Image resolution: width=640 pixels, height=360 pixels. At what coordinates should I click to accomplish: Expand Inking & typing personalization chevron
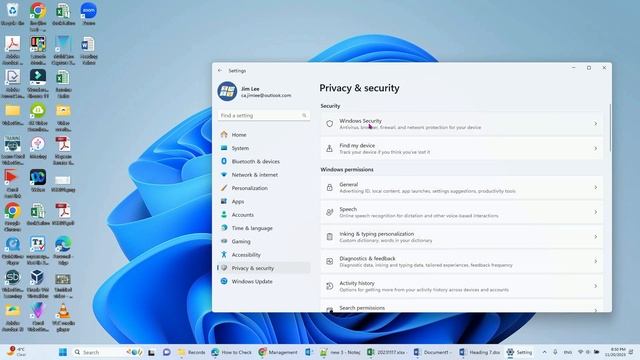(x=596, y=237)
